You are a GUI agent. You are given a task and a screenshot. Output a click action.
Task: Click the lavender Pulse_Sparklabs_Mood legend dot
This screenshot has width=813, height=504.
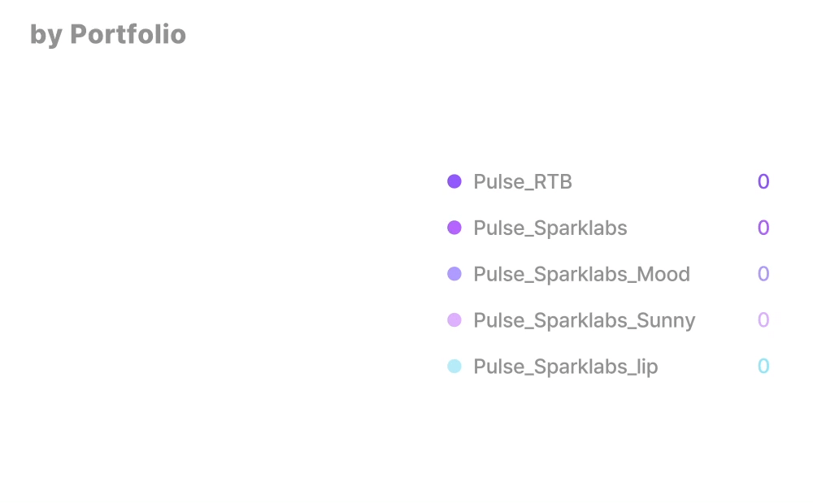tap(454, 274)
